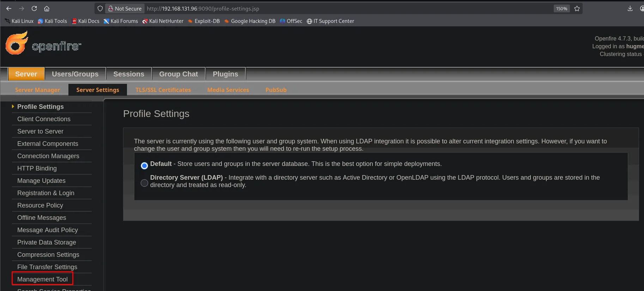Click the Not Secure padlock indicator
The image size is (644, 291).
tap(125, 8)
